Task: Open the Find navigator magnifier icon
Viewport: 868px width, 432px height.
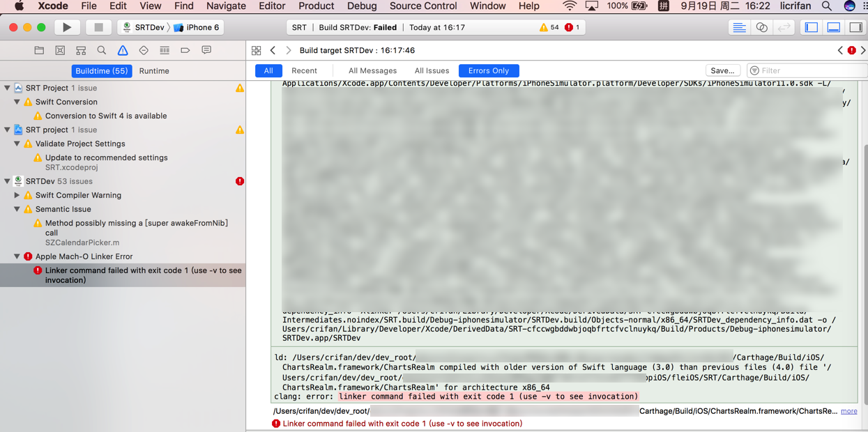Action: [102, 50]
